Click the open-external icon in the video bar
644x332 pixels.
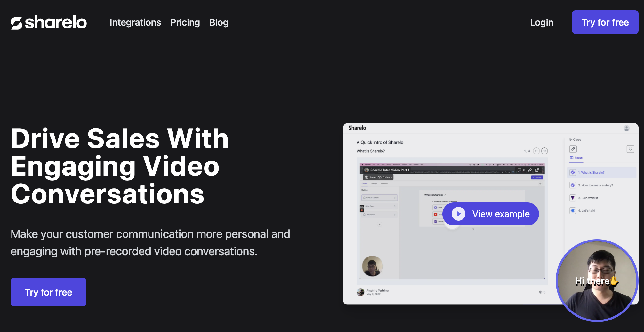537,170
